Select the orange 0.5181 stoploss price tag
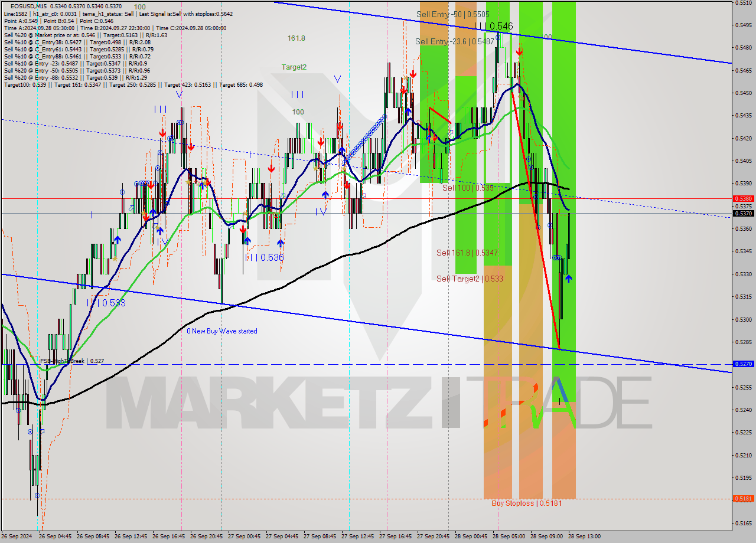756x543 pixels. 743,499
